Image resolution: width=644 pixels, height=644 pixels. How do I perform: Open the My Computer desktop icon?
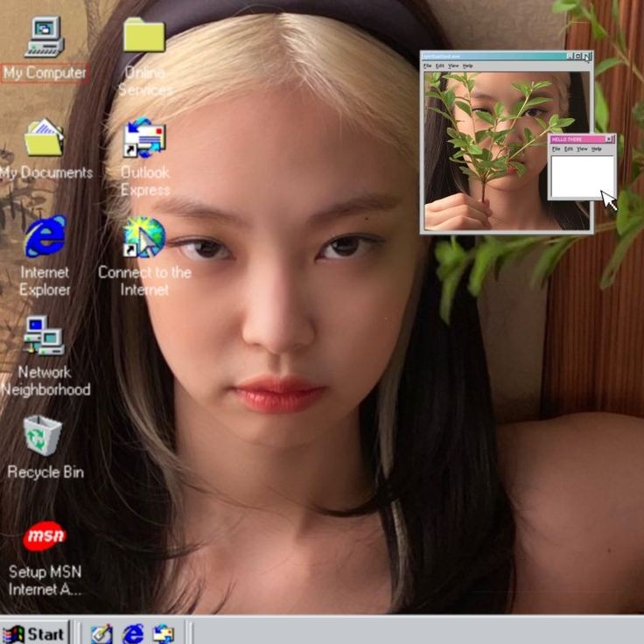45,37
